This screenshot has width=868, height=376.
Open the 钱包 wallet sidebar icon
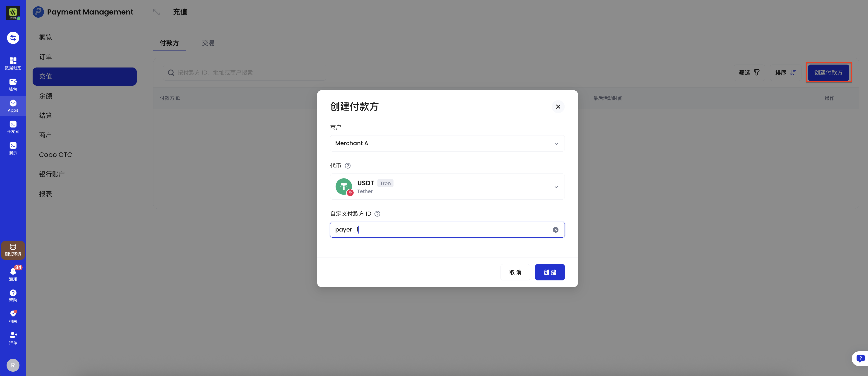point(13,84)
